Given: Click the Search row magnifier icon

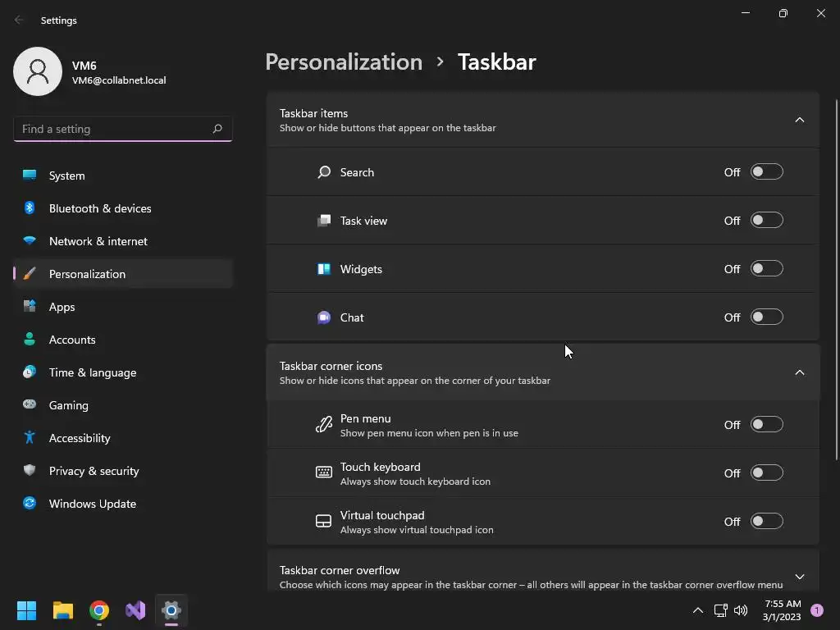Looking at the screenshot, I should tap(324, 172).
